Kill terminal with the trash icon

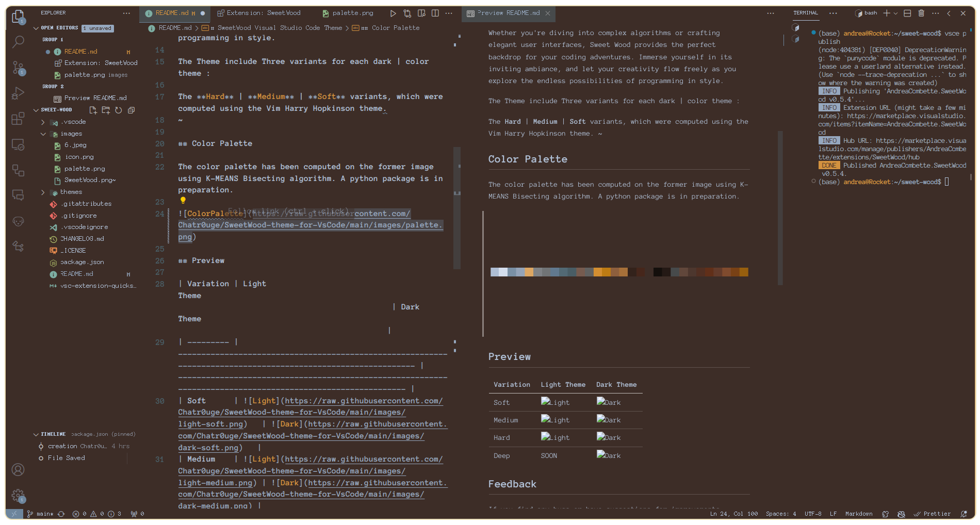921,13
